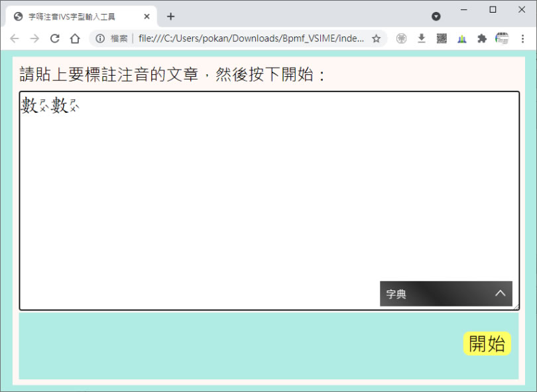Open the bar chart extension icon
This screenshot has height=392, width=537.
461,38
